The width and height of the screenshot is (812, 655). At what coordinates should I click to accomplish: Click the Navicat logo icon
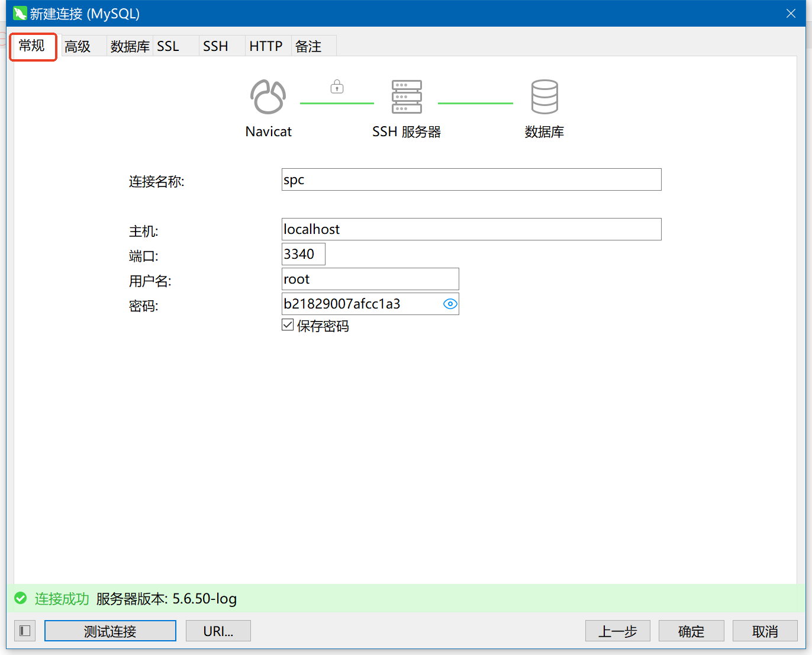(x=268, y=97)
